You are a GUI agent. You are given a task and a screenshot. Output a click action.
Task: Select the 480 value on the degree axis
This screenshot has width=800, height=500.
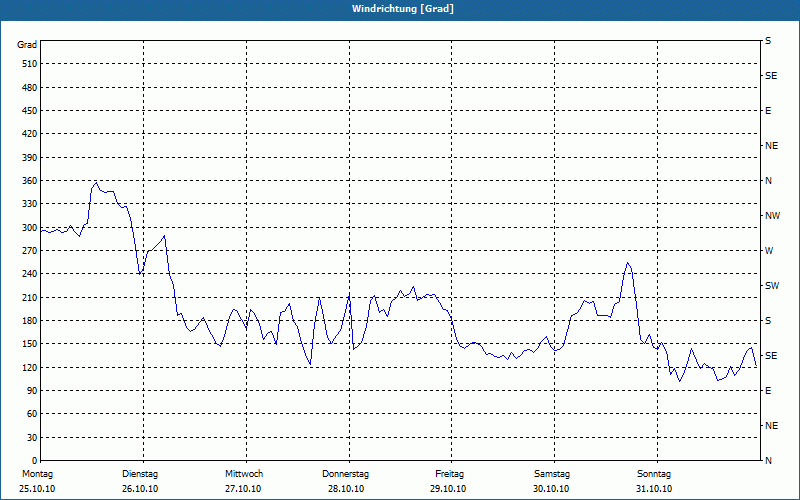coord(30,88)
